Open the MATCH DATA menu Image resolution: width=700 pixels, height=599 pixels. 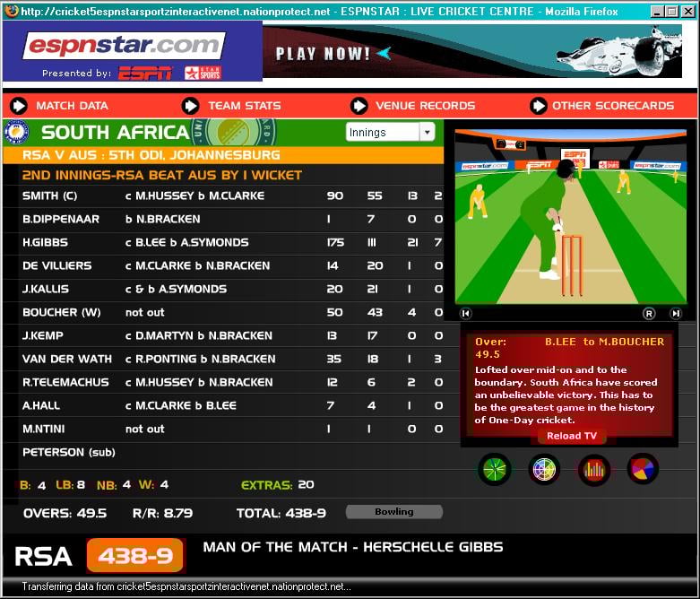(72, 106)
